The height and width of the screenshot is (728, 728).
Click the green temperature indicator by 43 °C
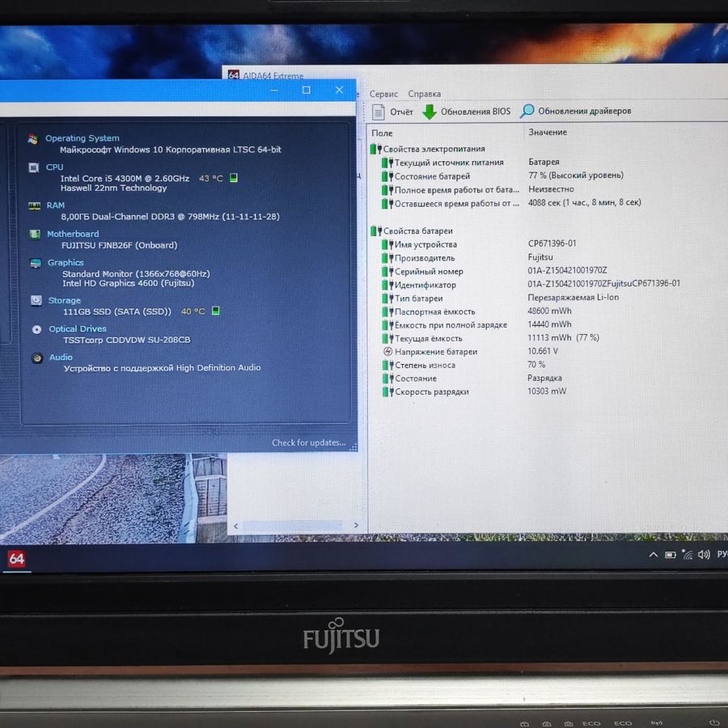[x=234, y=178]
